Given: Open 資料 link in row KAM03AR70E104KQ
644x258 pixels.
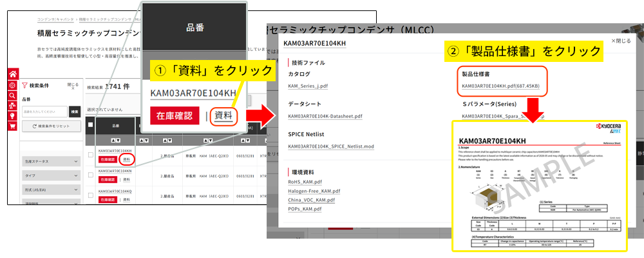Looking at the screenshot, I should tap(126, 200).
